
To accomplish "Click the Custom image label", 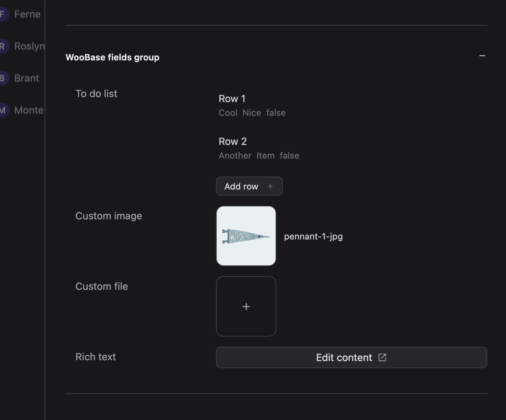I will pos(109,216).
